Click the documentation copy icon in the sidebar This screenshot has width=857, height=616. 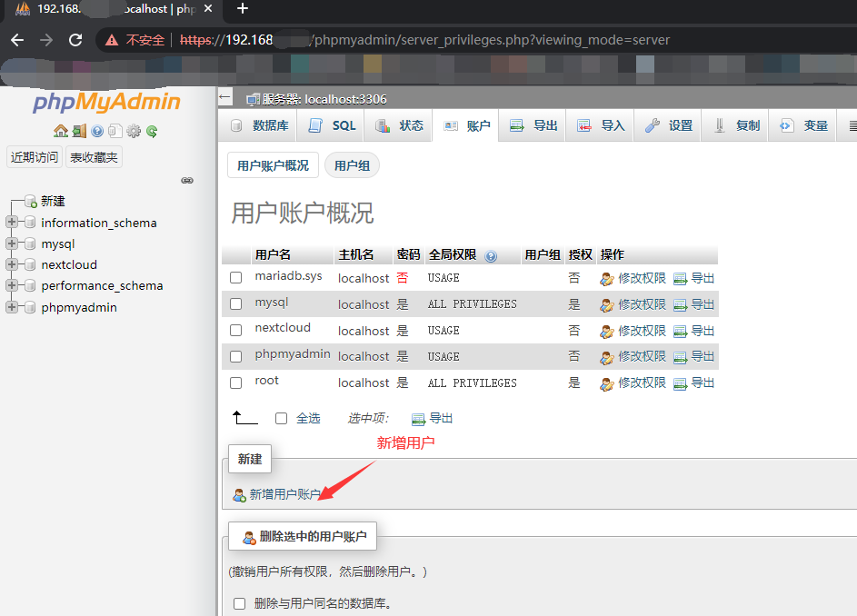coord(115,131)
